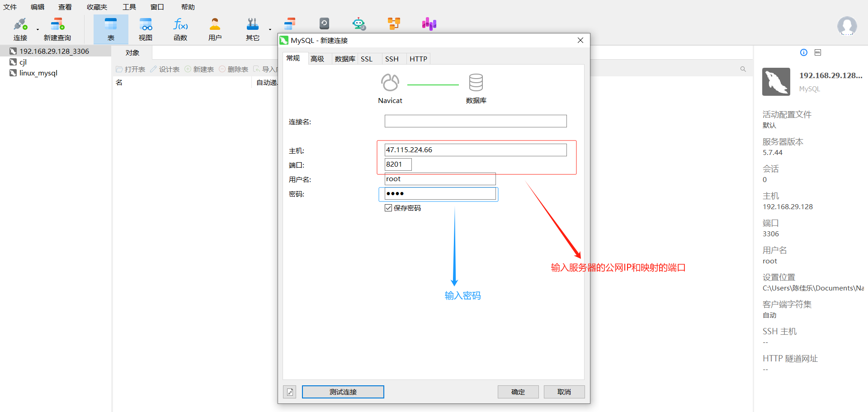This screenshot has height=412, width=868.
Task: Open the 查看 menu
Action: click(65, 7)
